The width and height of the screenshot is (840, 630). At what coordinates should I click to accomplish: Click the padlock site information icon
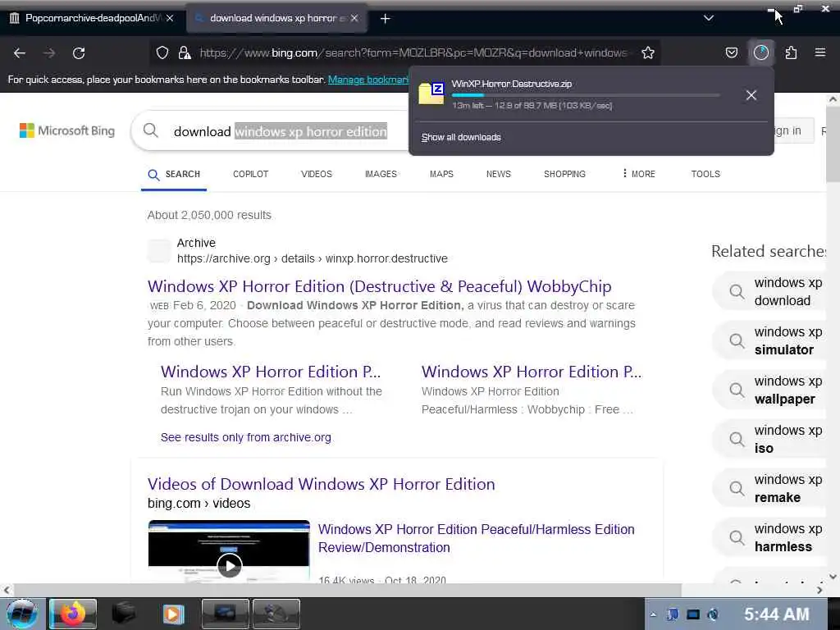point(185,52)
